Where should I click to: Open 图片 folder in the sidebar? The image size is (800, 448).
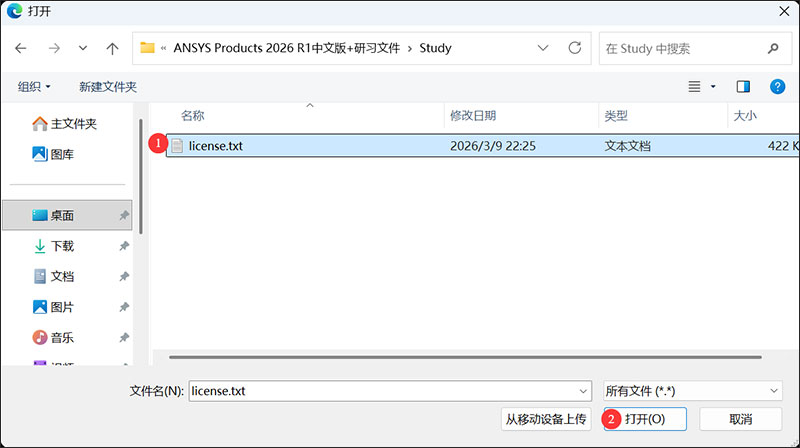(54, 307)
